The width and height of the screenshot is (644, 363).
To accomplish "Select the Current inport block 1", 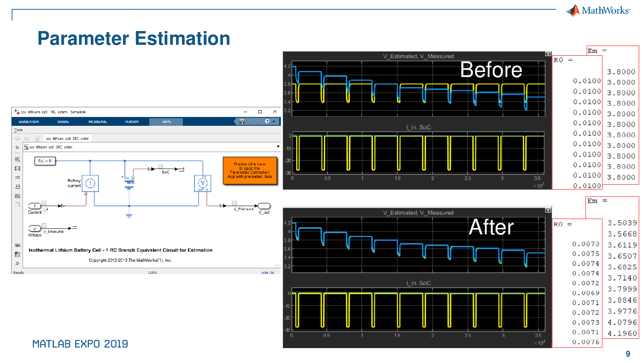I will pos(35,206).
